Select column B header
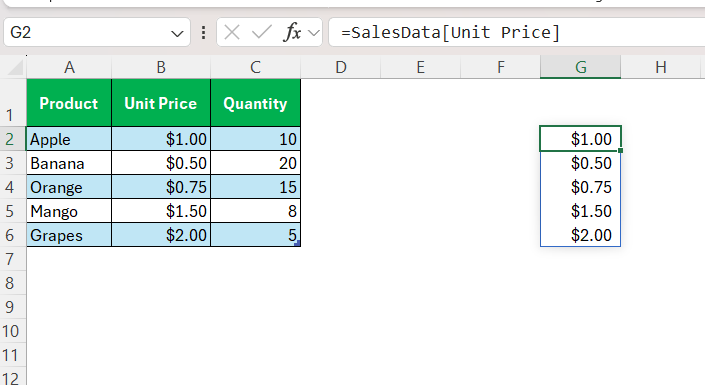The image size is (705, 385). (161, 67)
